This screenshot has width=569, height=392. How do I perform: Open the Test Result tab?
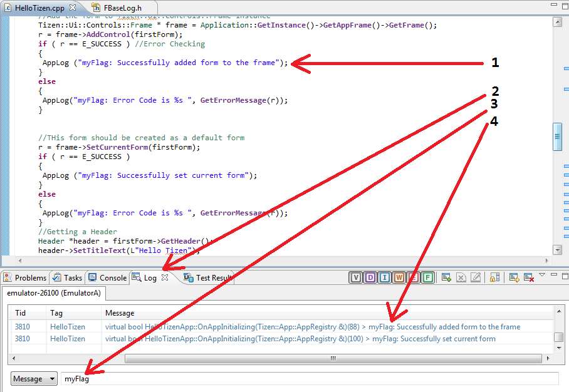pyautogui.click(x=208, y=278)
